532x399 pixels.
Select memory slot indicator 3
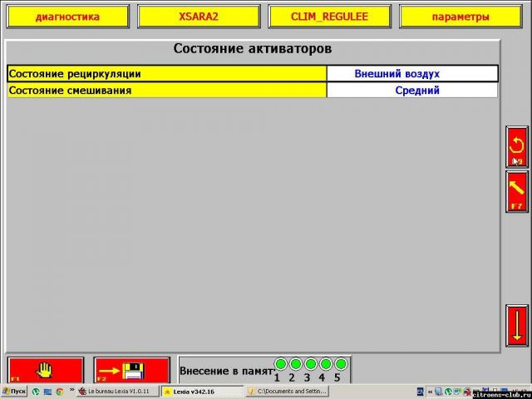pos(310,364)
